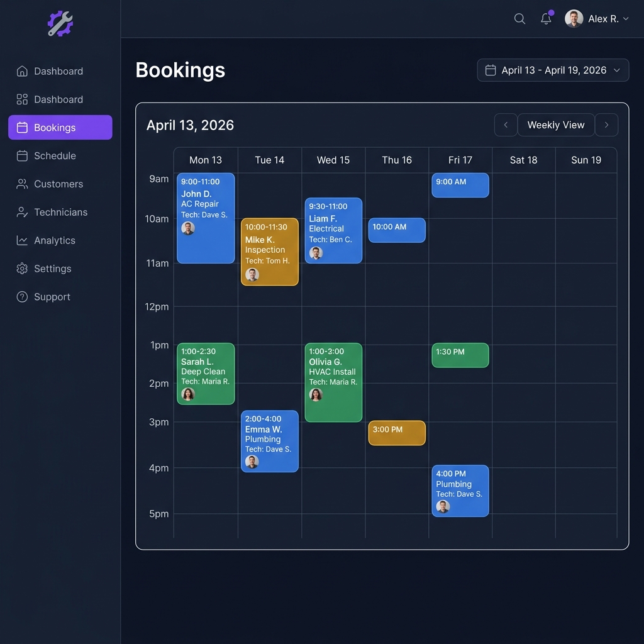644x644 pixels.
Task: Click the search magnifier icon
Action: pyautogui.click(x=519, y=19)
